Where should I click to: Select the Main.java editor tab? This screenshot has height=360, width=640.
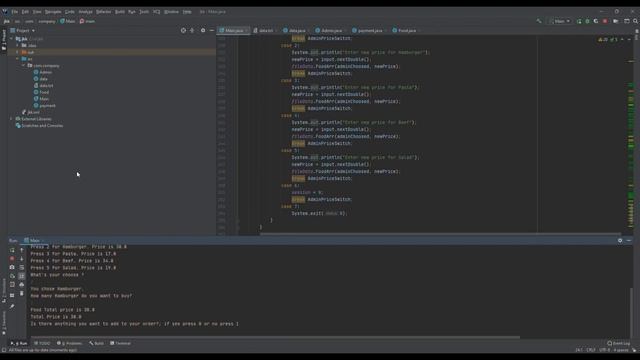[232, 31]
